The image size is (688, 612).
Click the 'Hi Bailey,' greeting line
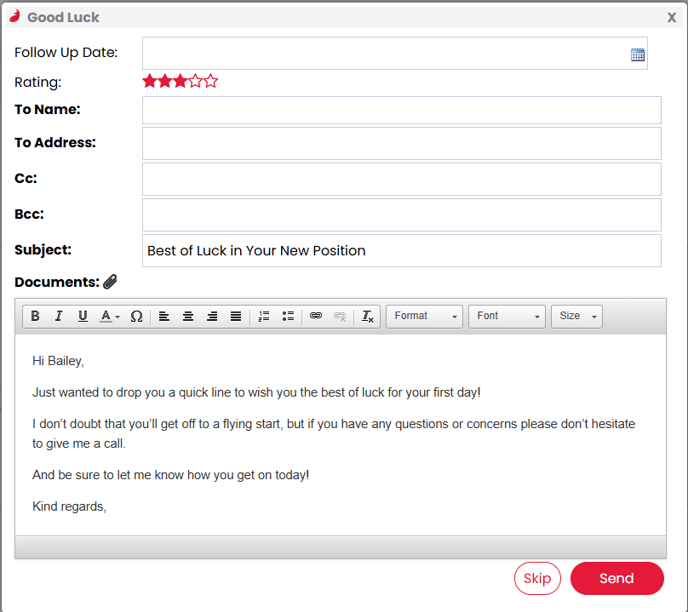click(x=58, y=361)
